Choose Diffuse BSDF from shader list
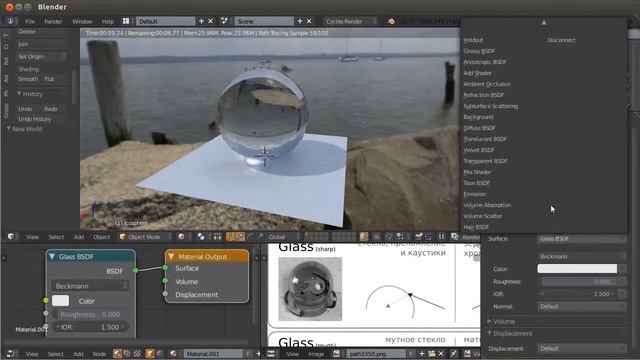This screenshot has height=360, width=640. pos(479,128)
